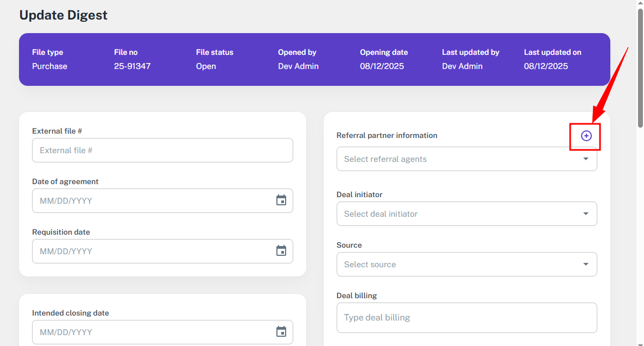
Task: Open the Source dropdown list
Action: pyautogui.click(x=585, y=265)
